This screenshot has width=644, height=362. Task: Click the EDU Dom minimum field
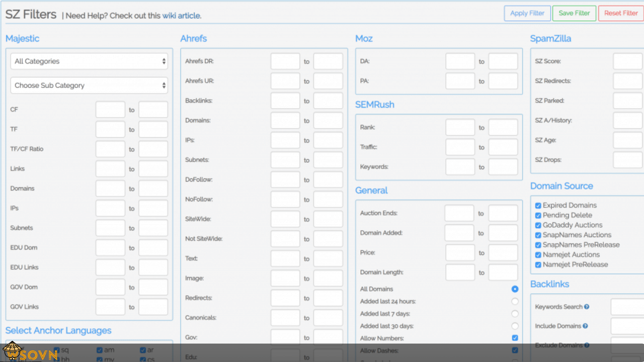point(110,248)
